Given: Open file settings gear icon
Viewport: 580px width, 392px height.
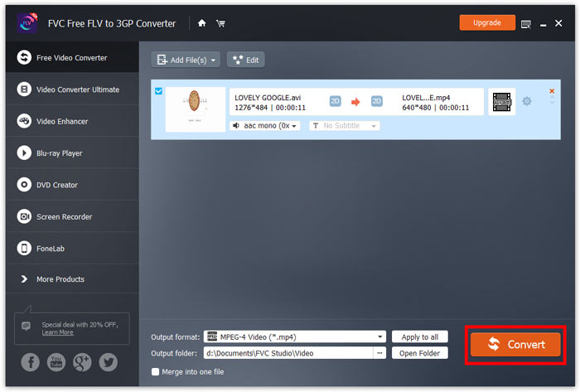Looking at the screenshot, I should (x=527, y=101).
